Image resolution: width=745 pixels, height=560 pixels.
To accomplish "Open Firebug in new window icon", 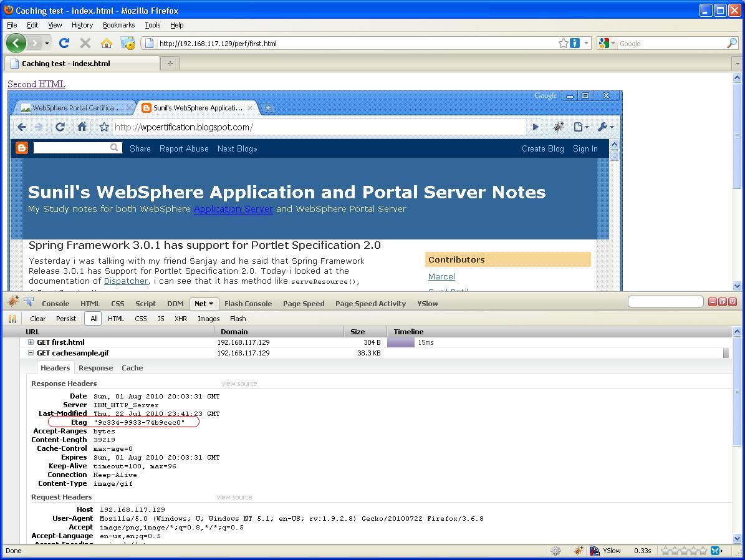I will coord(722,302).
